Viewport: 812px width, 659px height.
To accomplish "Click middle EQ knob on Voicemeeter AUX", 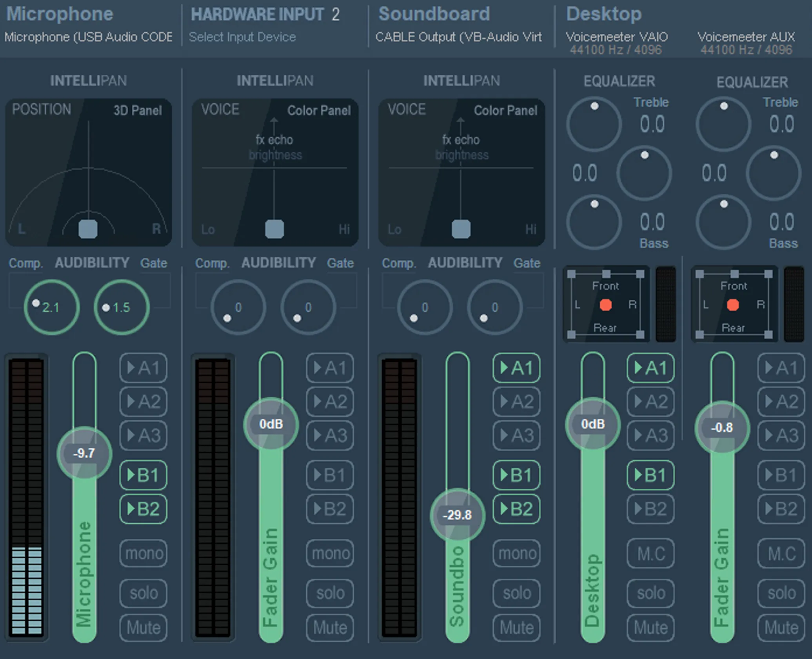I will coord(774,173).
